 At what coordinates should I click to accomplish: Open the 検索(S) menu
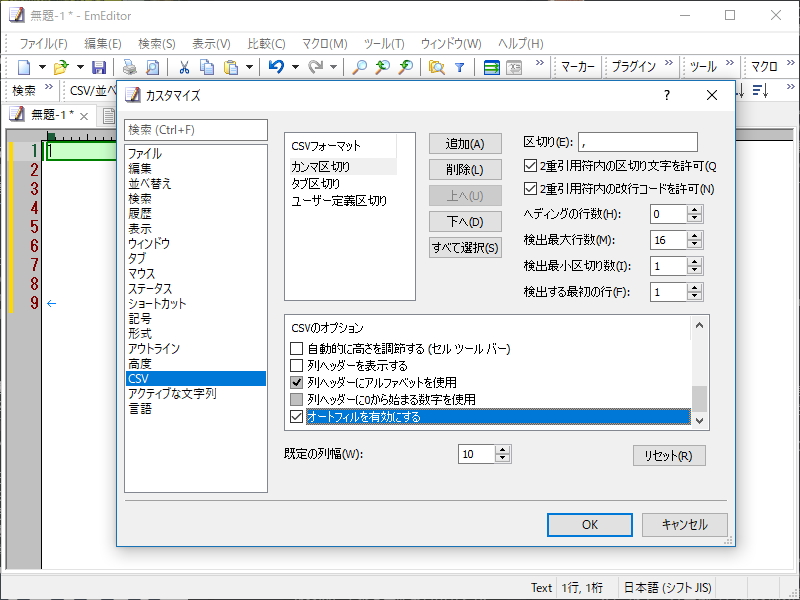157,44
